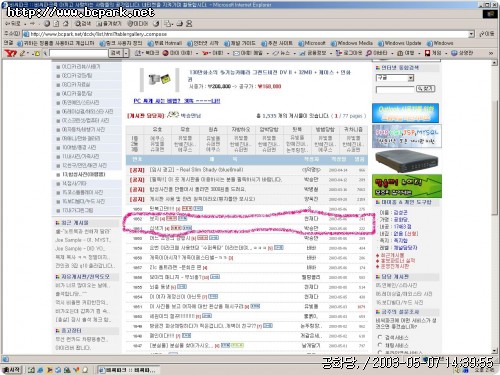
Task: Click the pencil icon on Yahoo toolbar
Action: 23,53
